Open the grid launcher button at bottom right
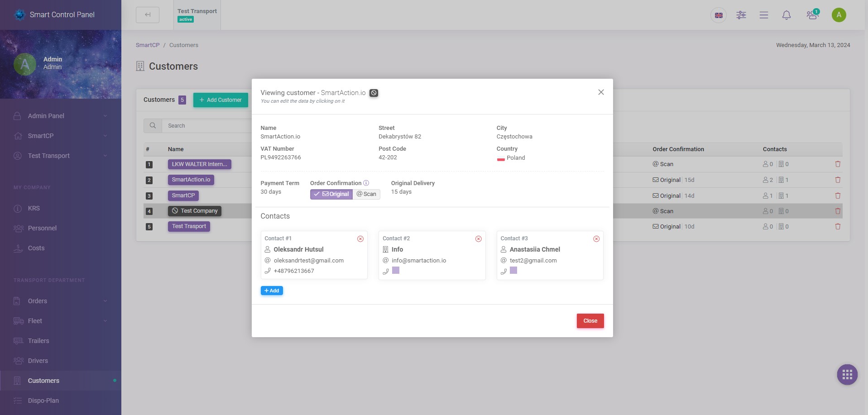Image resolution: width=868 pixels, height=415 pixels. pyautogui.click(x=847, y=374)
